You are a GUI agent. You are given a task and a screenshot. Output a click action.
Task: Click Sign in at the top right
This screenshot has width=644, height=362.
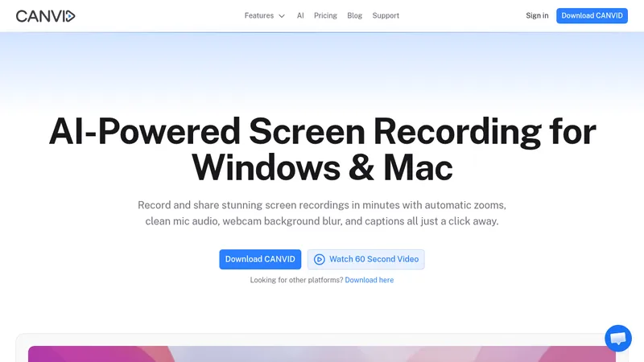pyautogui.click(x=537, y=15)
